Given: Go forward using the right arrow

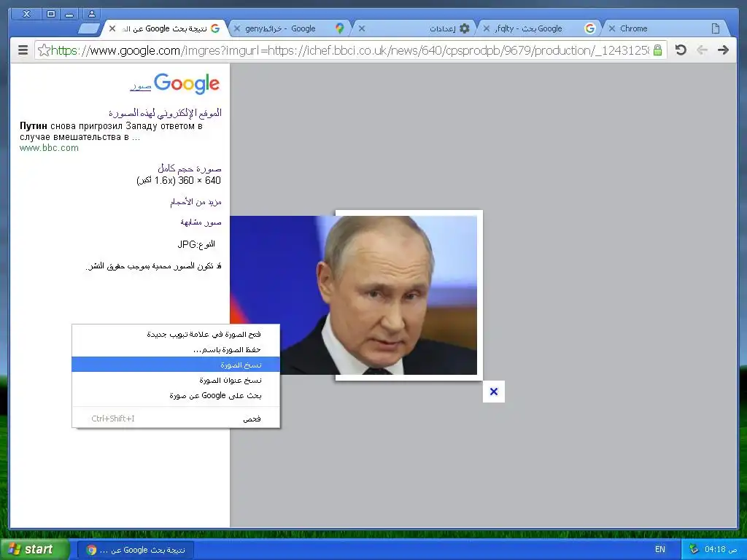Looking at the screenshot, I should click(x=723, y=50).
